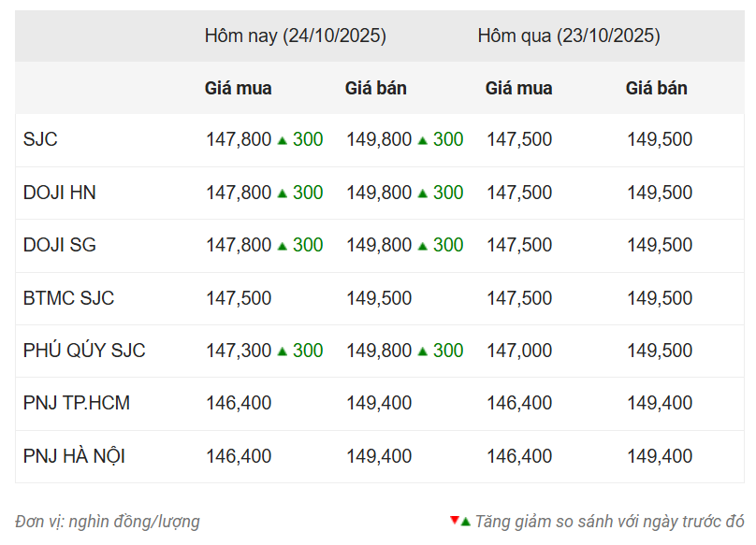
Task: Click the green up arrow beside SJC sell price
Action: 422,140
